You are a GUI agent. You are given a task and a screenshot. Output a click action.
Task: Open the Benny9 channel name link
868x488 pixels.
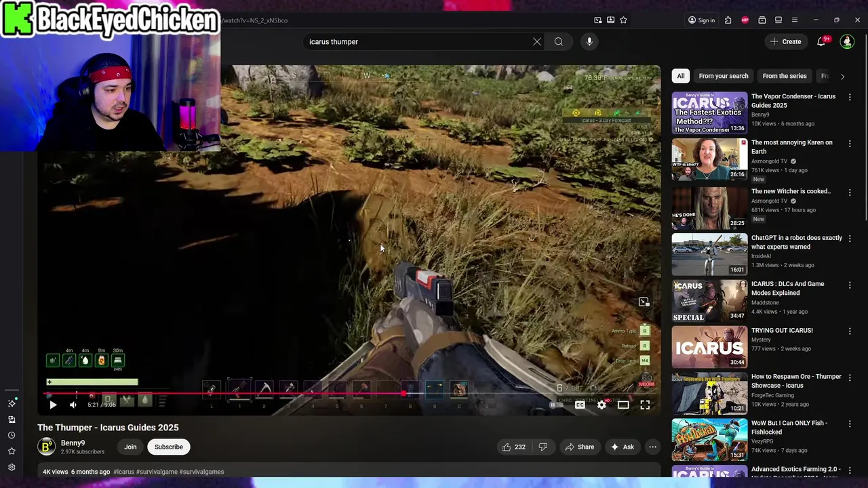pyautogui.click(x=73, y=443)
